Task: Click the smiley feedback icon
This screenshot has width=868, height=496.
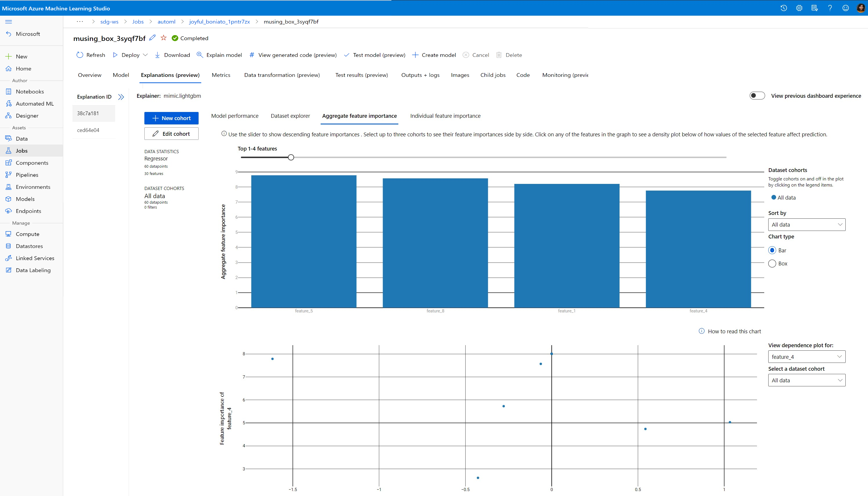Action: 845,8
